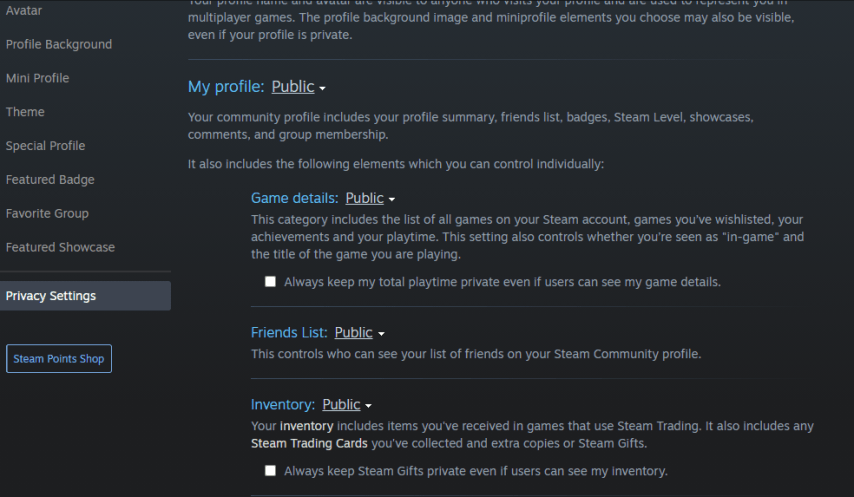Open the Theme settings page
The image size is (854, 497).
(25, 112)
